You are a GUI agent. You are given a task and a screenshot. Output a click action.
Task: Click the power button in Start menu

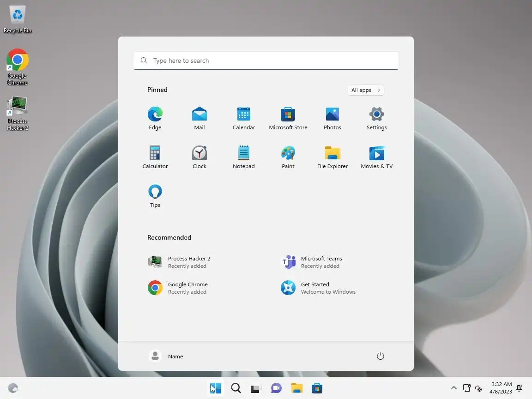click(x=381, y=356)
